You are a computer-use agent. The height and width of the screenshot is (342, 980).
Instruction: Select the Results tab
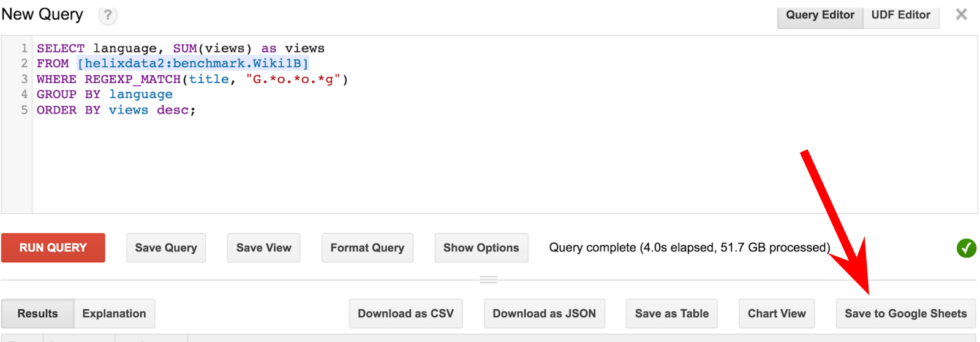click(37, 314)
